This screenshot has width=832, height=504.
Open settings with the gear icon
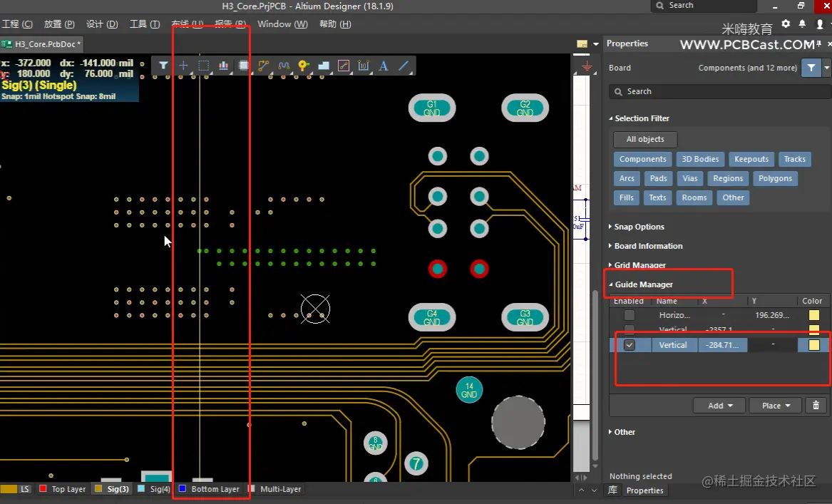click(786, 24)
